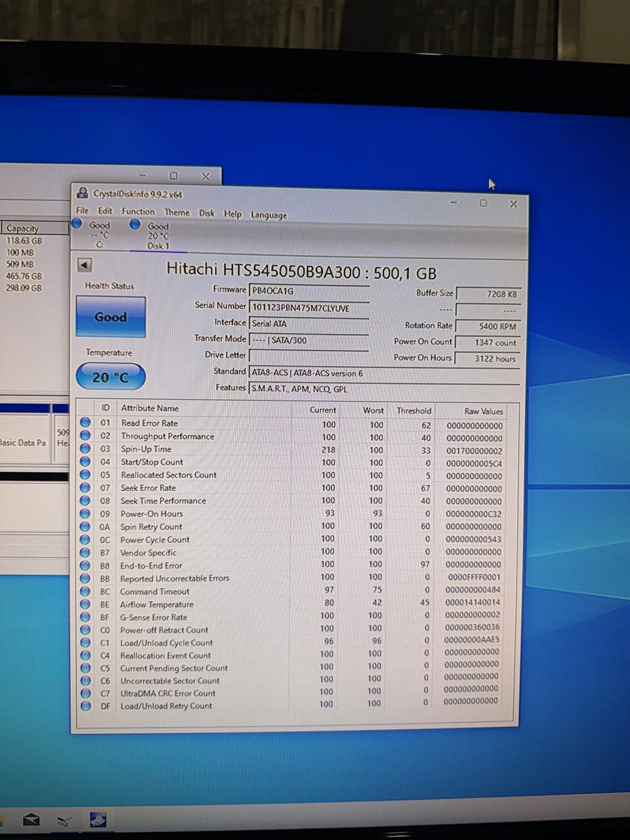This screenshot has width=630, height=840.
Task: Click the Features field
Action: pos(384,388)
